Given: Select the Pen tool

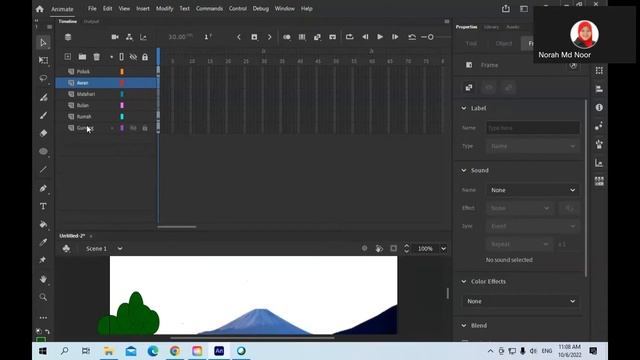Looking at the screenshot, I should [43, 188].
